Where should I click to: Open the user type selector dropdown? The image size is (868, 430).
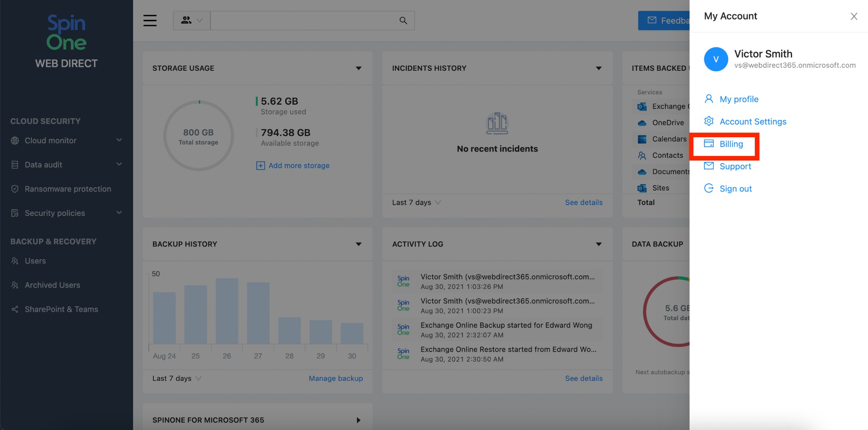point(192,20)
